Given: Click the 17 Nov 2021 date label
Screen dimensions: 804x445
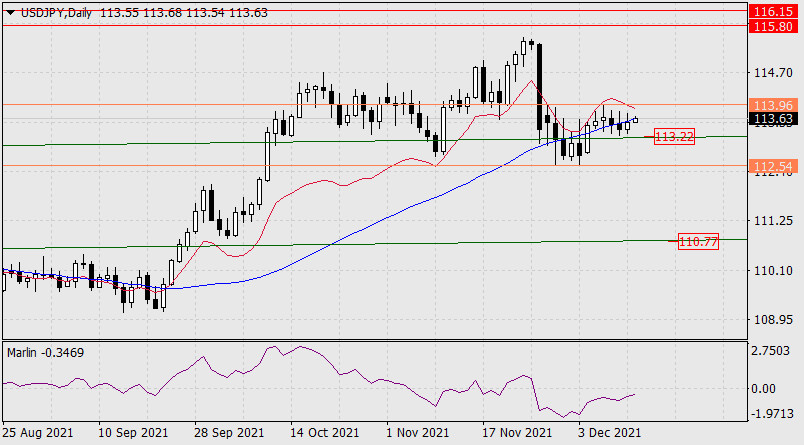Looking at the screenshot, I should click(517, 433).
